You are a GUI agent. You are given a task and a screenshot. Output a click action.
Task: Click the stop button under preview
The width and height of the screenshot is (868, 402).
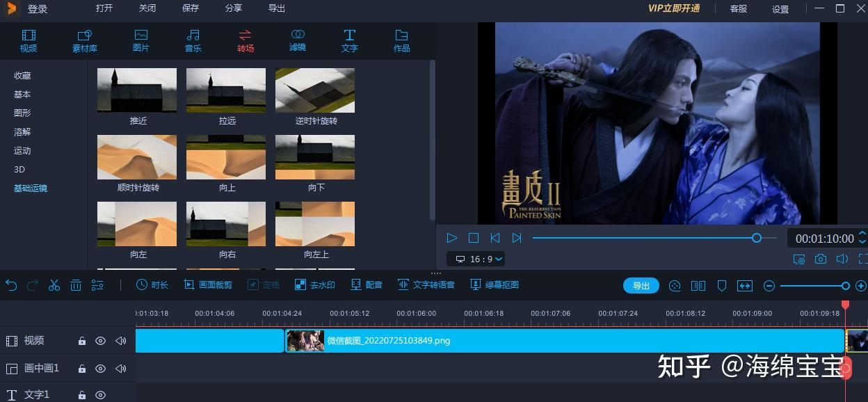click(474, 238)
